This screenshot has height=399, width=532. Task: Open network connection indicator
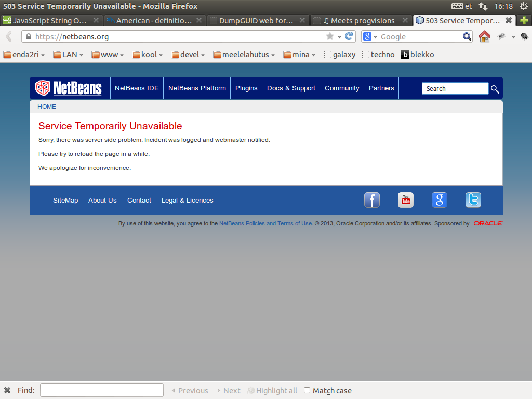click(x=483, y=6)
